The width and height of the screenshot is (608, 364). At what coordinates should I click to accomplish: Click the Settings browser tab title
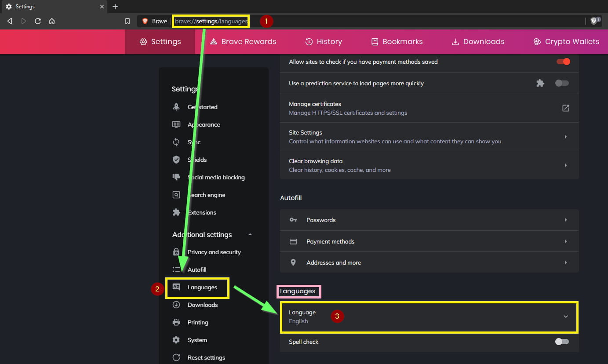[25, 7]
